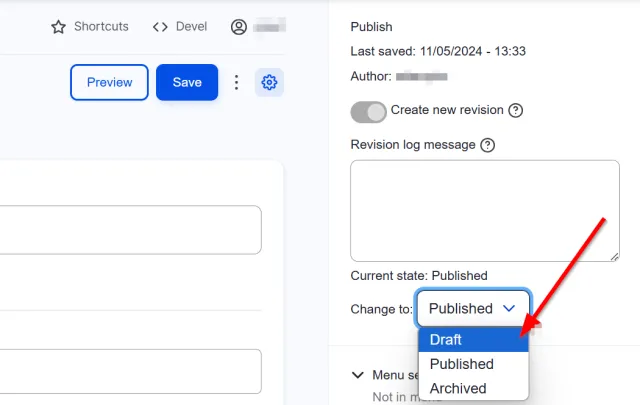Click the Shortcuts star icon
Image resolution: width=640 pixels, height=405 pixels.
click(x=59, y=27)
